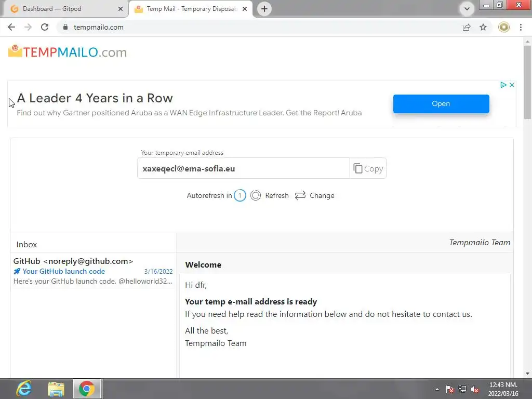
Task: Click the temporary email address field
Action: pos(243,168)
